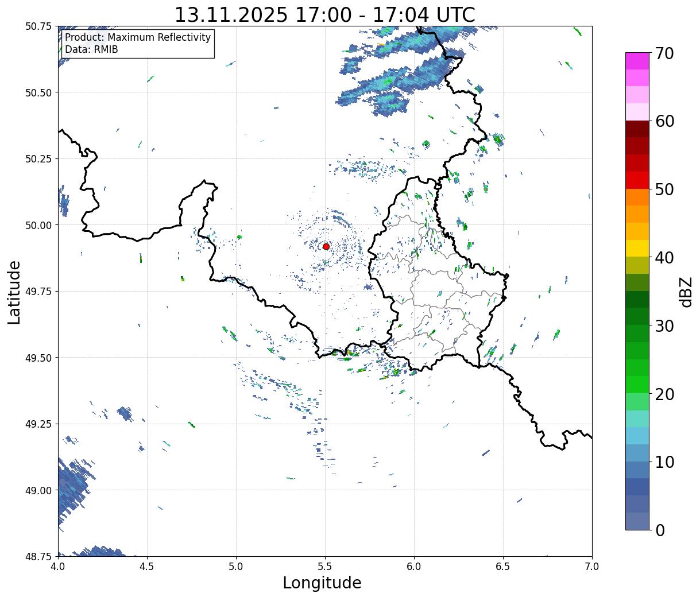Click the 7.0 longitude tick label
This screenshot has width=700, height=597.
[x=591, y=567]
